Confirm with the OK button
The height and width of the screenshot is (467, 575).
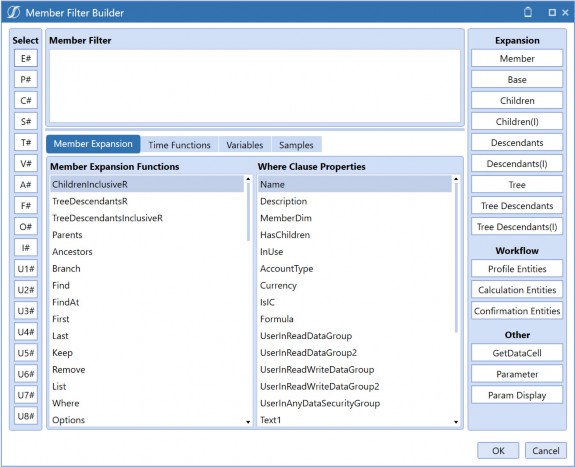498,450
